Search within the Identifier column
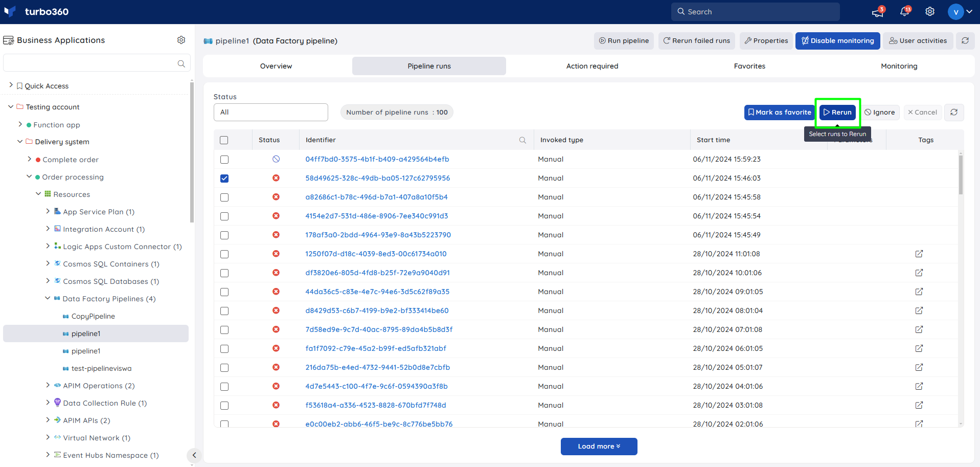The height and width of the screenshot is (467, 980). [522, 140]
